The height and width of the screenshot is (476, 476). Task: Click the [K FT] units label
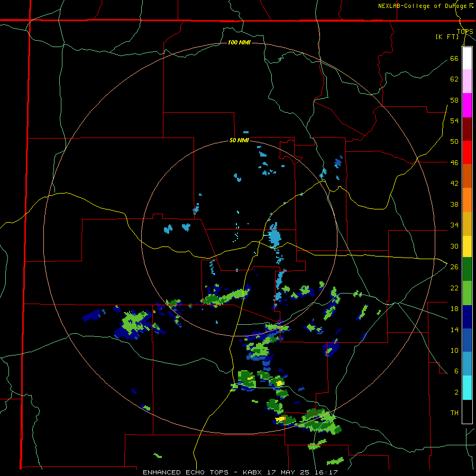(447, 36)
